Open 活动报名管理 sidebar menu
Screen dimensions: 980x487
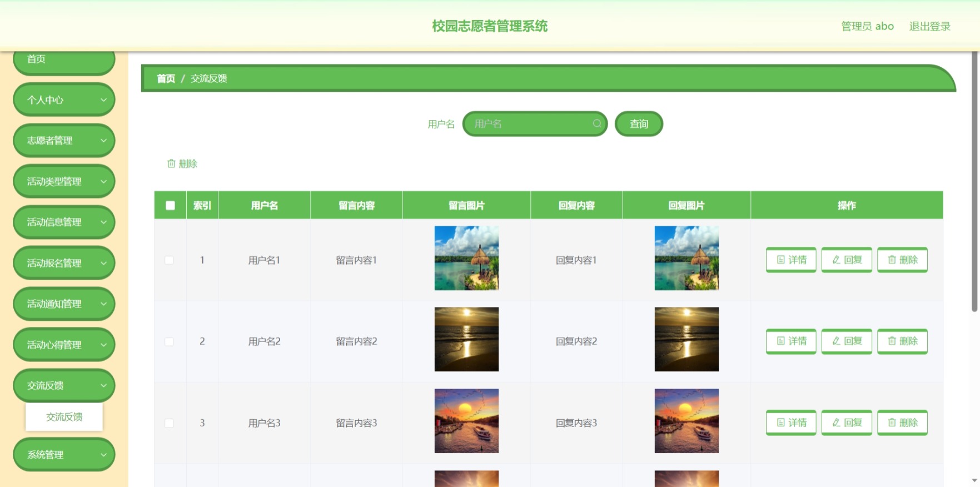point(64,263)
